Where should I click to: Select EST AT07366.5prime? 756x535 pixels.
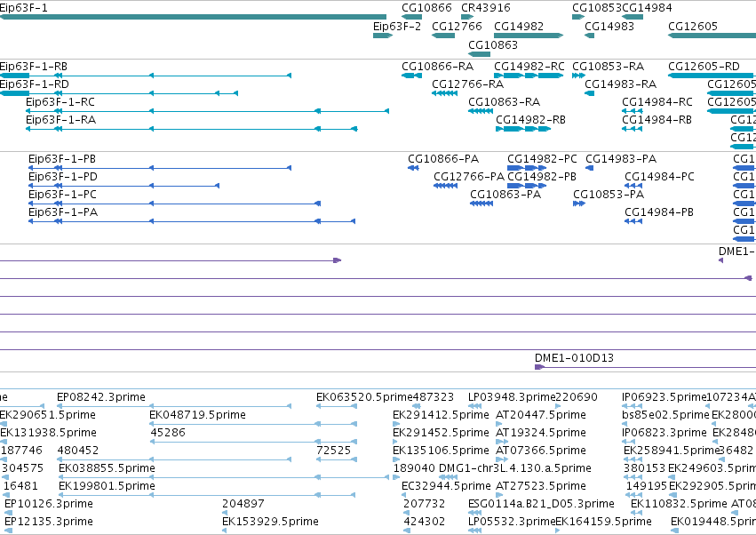[x=541, y=451]
